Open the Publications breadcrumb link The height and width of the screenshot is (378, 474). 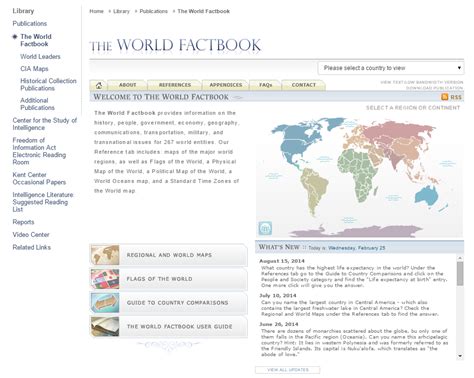[x=153, y=11]
